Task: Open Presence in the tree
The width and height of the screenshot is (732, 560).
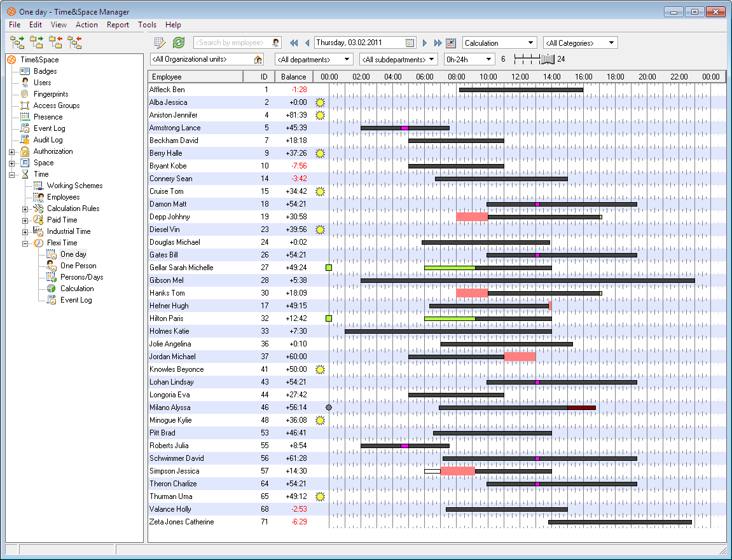Action: tap(48, 117)
